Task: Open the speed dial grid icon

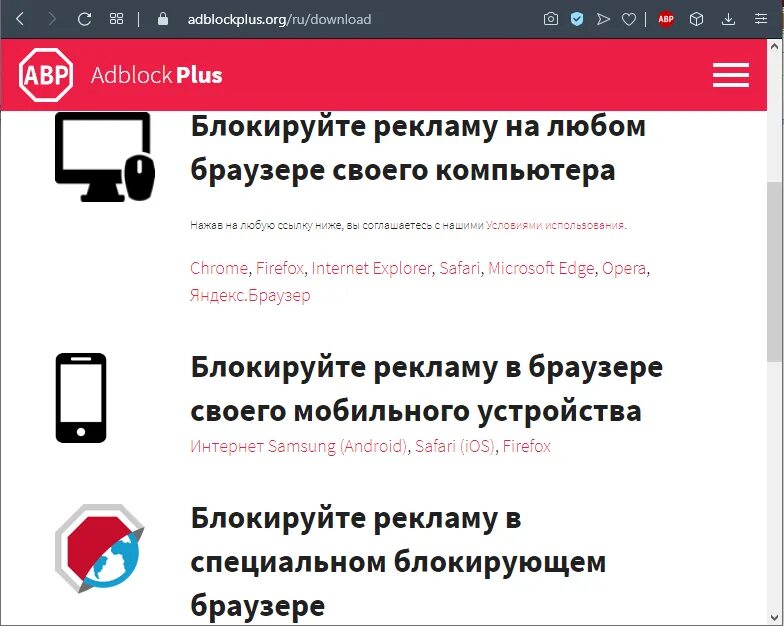Action: click(x=116, y=19)
